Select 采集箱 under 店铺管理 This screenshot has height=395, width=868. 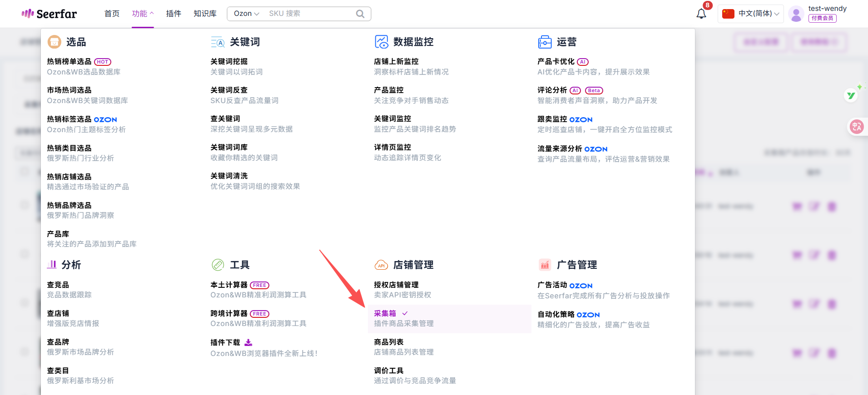(385, 313)
